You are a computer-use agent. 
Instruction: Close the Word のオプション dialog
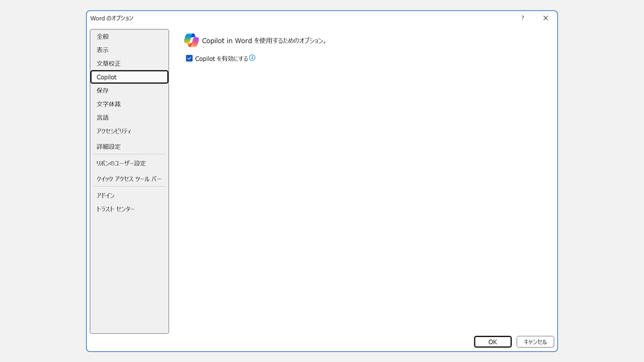(546, 18)
